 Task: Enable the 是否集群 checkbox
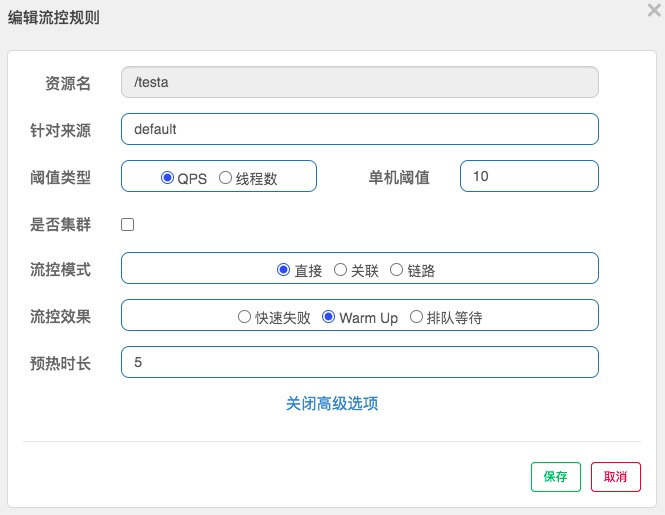point(128,224)
